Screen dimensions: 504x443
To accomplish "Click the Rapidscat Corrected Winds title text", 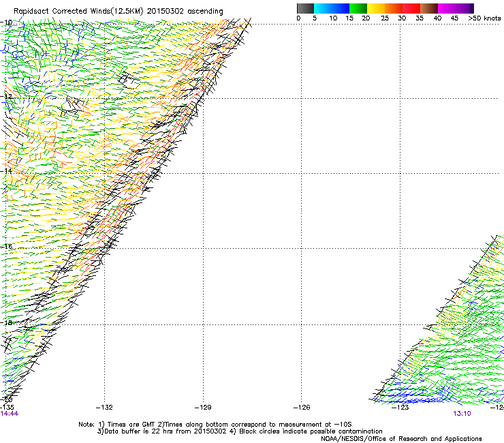I will pos(119,12).
